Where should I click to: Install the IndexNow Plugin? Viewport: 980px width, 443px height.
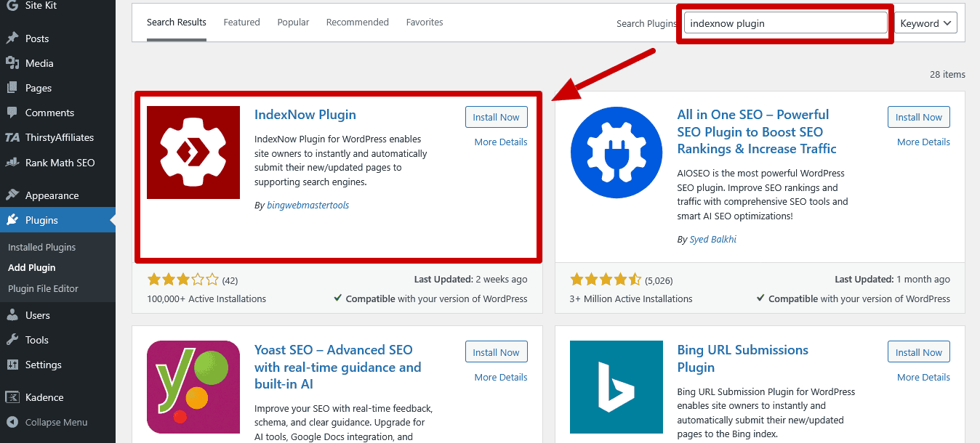point(496,116)
